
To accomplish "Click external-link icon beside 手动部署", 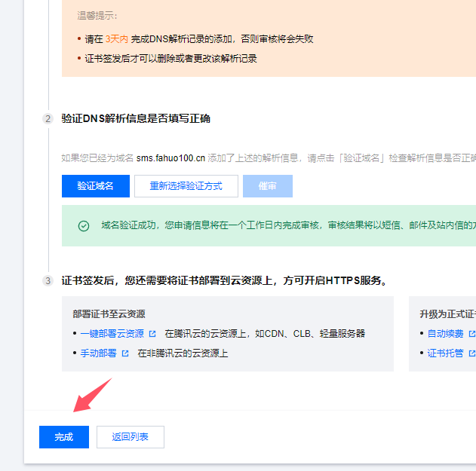I will tap(125, 353).
